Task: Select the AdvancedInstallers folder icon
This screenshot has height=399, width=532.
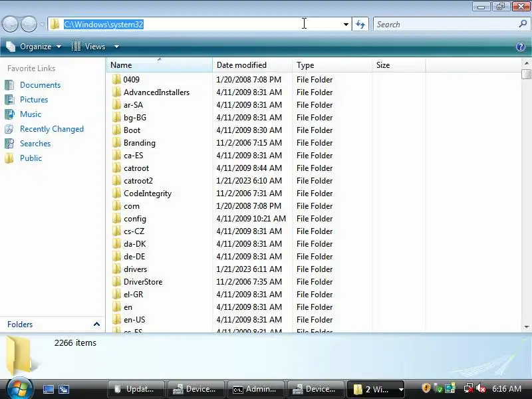Action: click(x=116, y=92)
